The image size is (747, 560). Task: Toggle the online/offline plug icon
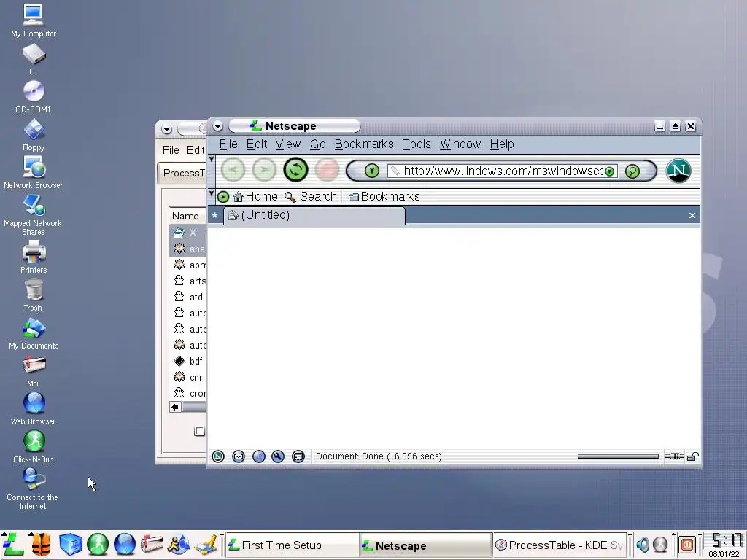(x=674, y=456)
